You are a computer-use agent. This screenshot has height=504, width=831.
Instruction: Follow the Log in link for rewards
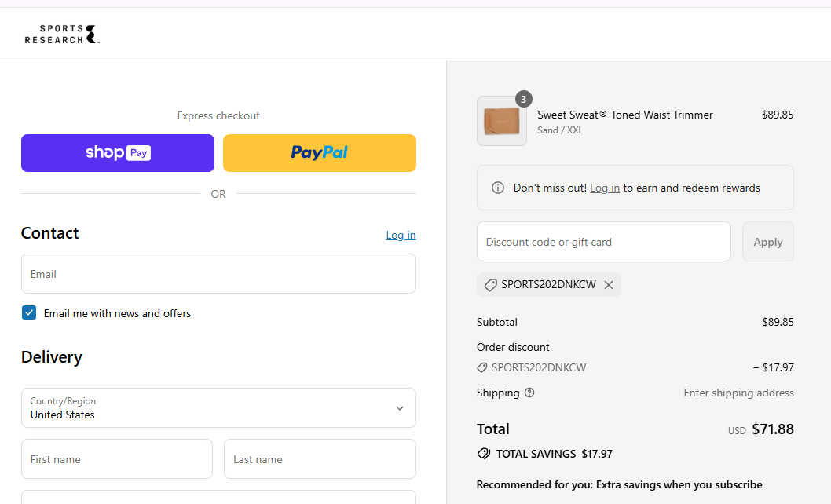tap(605, 188)
